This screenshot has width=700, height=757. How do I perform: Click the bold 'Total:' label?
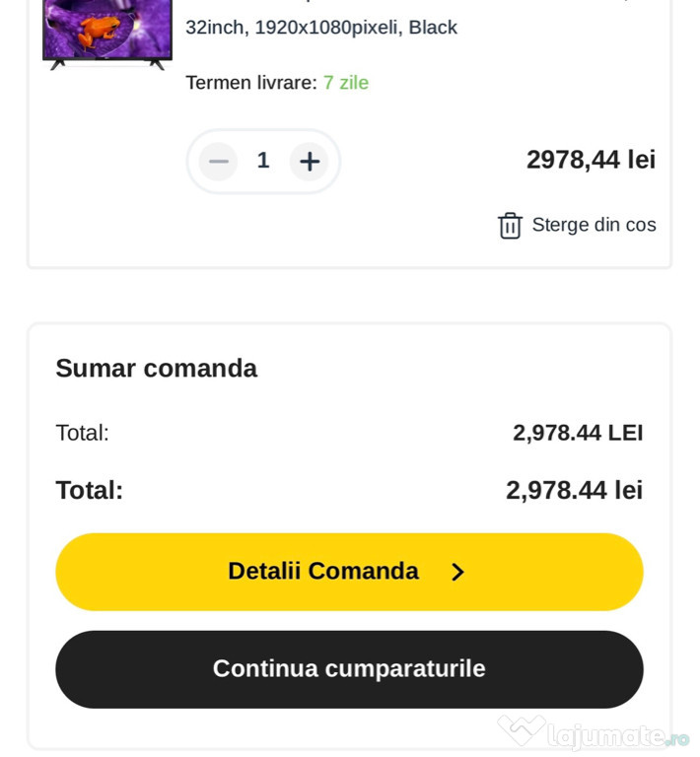[89, 491]
